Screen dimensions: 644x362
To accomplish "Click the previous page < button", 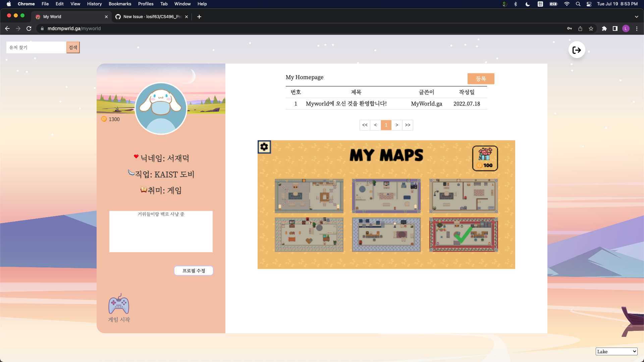I will [x=375, y=125].
